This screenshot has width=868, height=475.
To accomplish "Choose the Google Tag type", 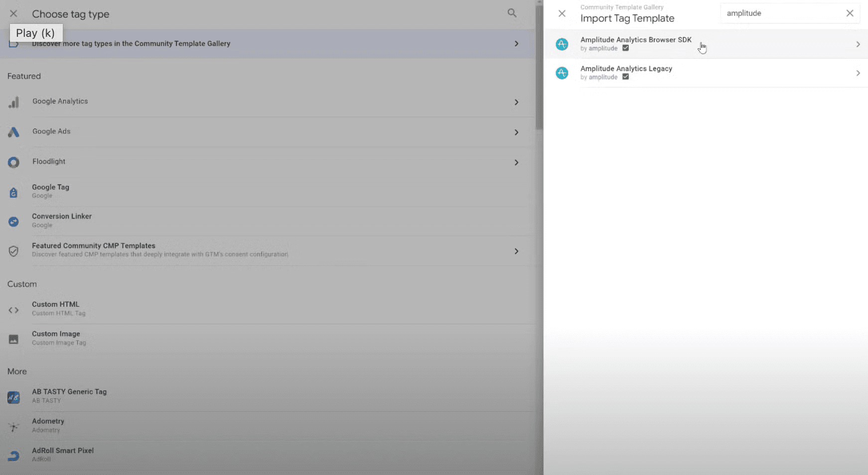I will point(268,192).
